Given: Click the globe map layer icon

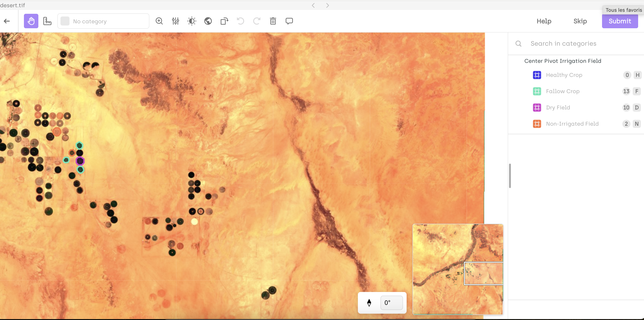Looking at the screenshot, I should 208,21.
